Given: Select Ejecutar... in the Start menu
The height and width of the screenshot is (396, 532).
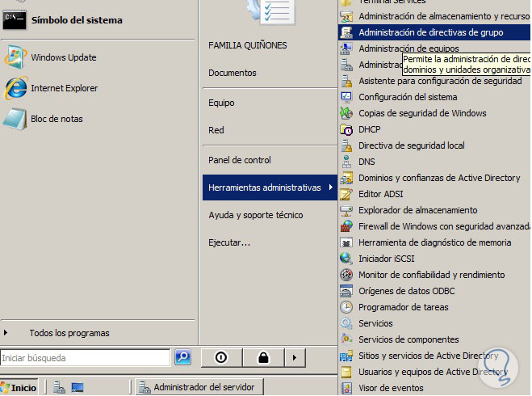Looking at the screenshot, I should click(x=229, y=242).
